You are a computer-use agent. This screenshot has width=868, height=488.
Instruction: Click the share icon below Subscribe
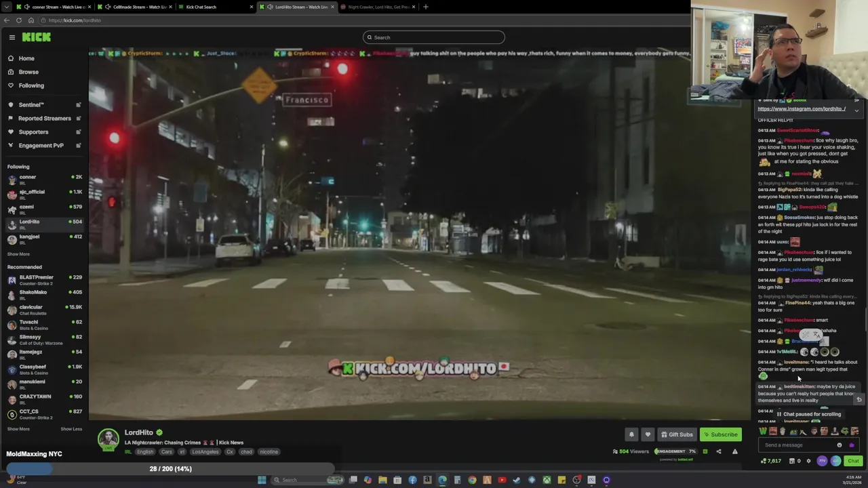click(x=719, y=451)
